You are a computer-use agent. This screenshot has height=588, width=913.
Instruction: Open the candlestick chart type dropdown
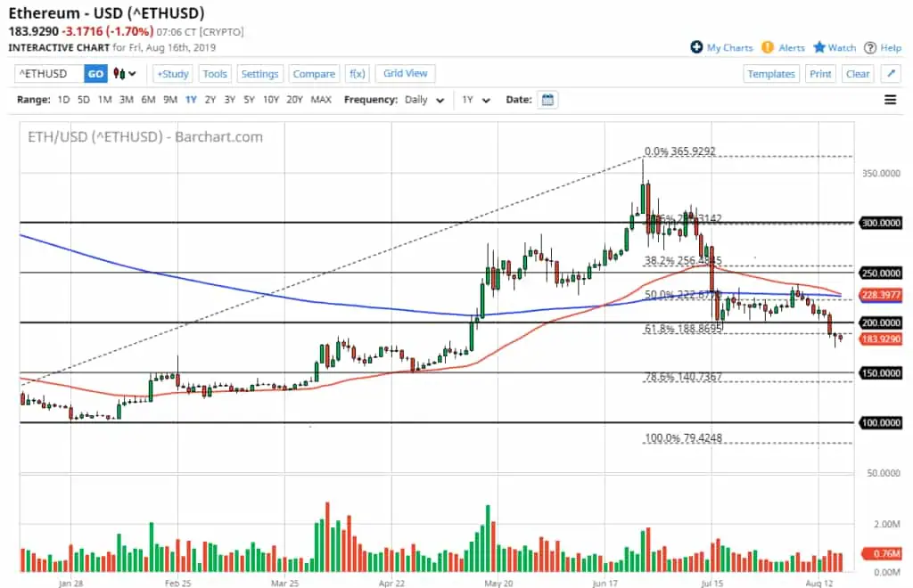point(125,74)
